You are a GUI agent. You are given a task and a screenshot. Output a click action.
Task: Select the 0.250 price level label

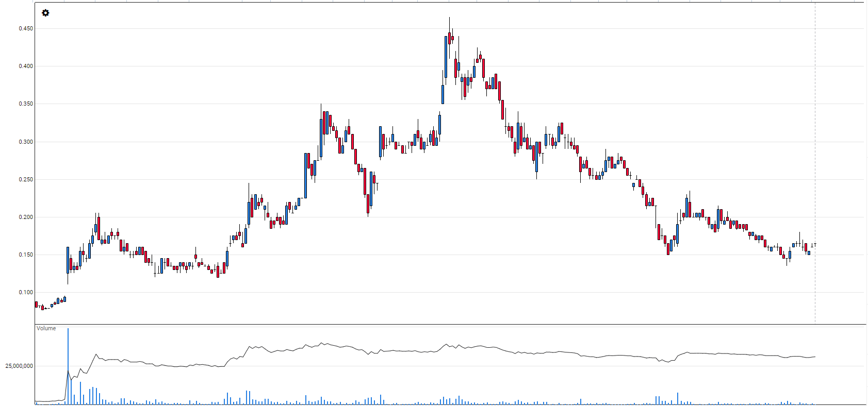point(26,180)
